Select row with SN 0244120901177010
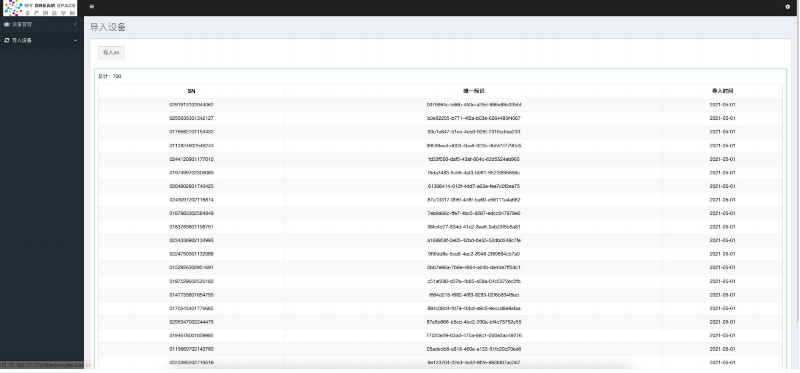The image size is (800, 373). pyautogui.click(x=440, y=159)
